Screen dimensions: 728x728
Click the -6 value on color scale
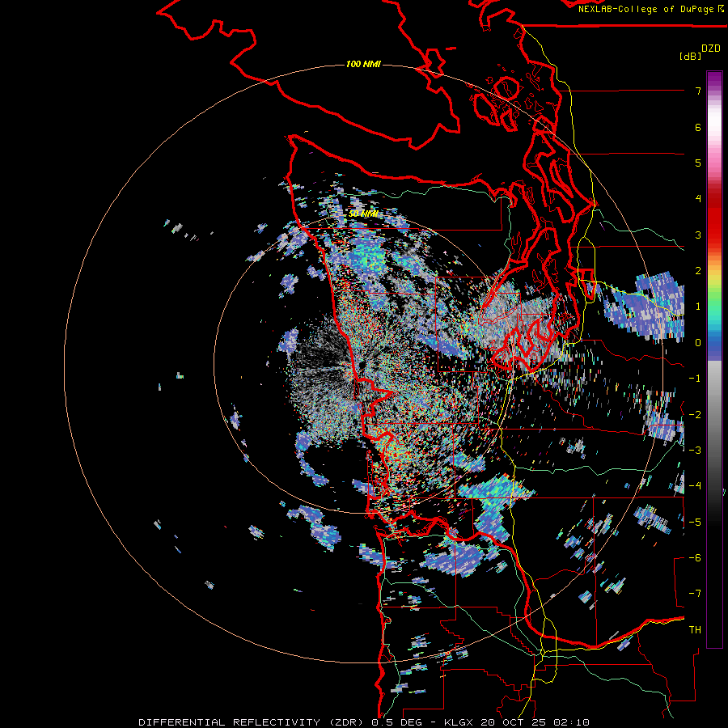point(695,557)
